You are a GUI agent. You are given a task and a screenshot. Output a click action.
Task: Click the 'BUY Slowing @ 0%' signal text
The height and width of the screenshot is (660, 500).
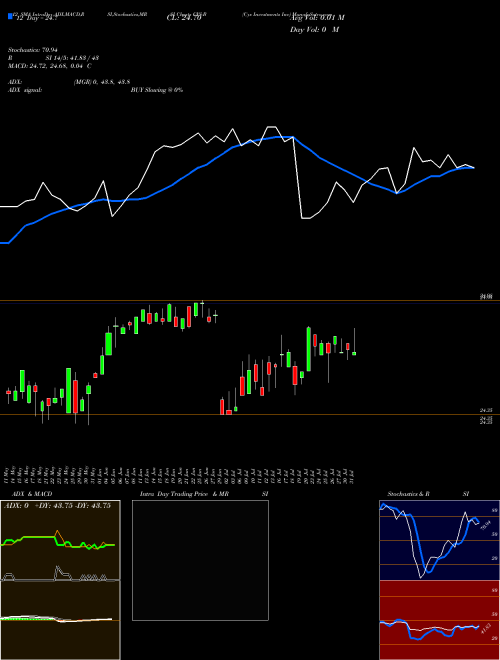pos(157,90)
